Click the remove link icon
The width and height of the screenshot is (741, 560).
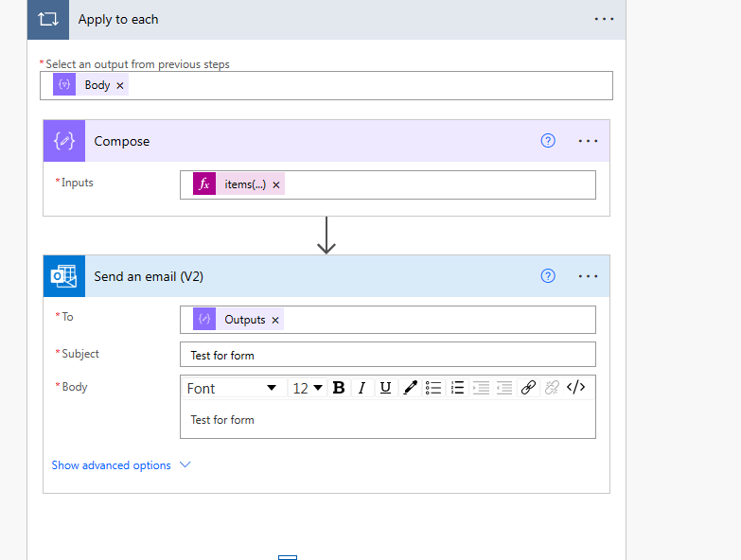[x=552, y=388]
